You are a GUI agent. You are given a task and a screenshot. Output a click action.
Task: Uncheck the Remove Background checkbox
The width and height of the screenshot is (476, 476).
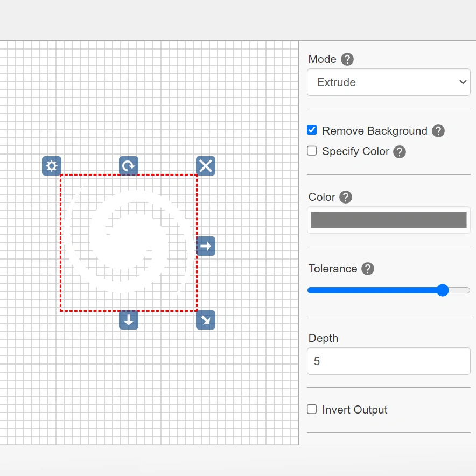pos(312,130)
